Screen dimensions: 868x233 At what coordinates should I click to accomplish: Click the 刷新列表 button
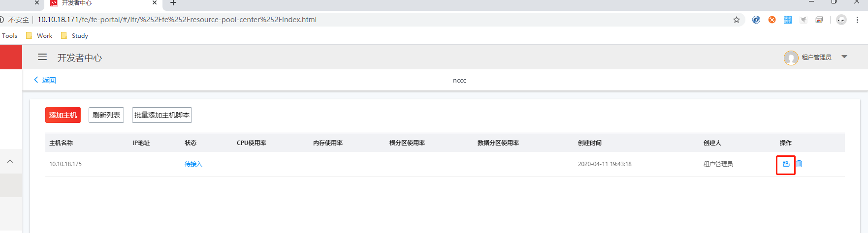pyautogui.click(x=106, y=115)
